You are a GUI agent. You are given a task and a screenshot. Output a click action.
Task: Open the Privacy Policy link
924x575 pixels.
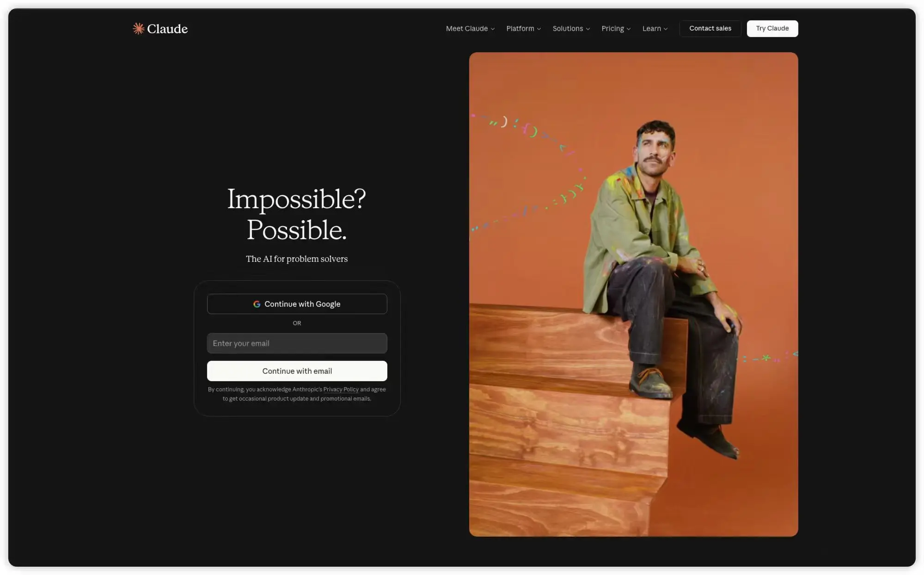[341, 390]
